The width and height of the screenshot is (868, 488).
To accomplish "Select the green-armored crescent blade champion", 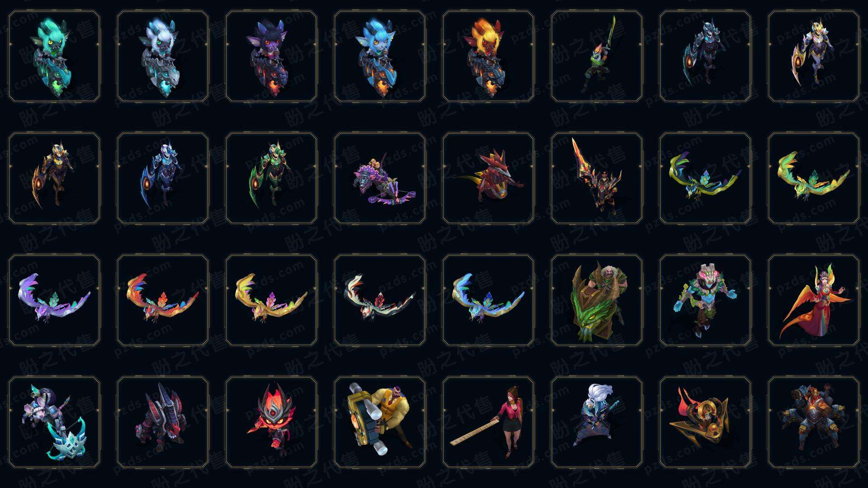I will 271,178.
